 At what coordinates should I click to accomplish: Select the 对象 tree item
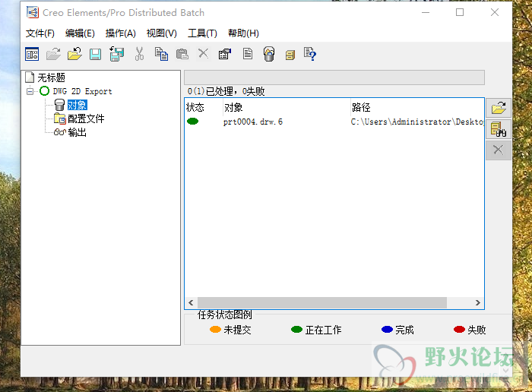(x=77, y=105)
